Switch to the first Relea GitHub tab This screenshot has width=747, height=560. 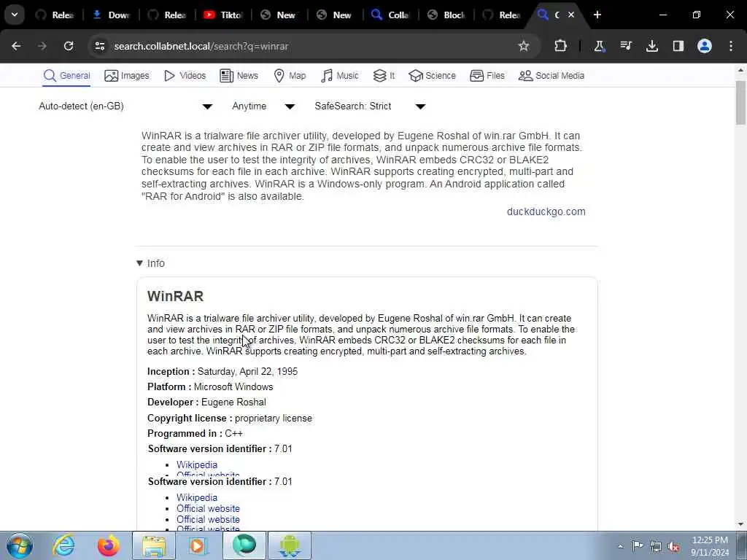[x=55, y=15]
